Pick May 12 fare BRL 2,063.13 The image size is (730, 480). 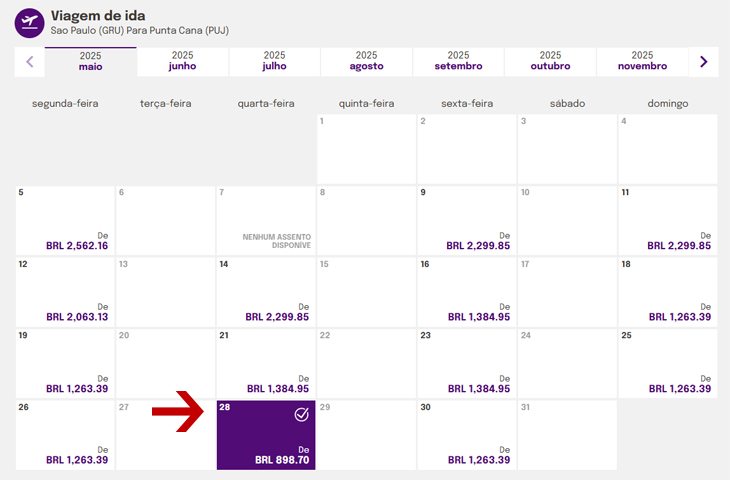tap(65, 292)
